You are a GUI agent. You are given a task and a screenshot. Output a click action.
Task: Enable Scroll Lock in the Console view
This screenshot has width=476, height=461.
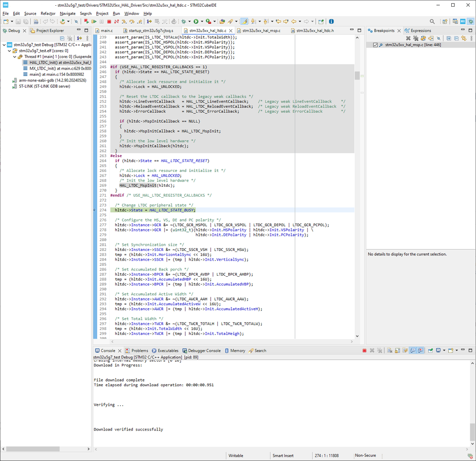pyautogui.click(x=398, y=351)
